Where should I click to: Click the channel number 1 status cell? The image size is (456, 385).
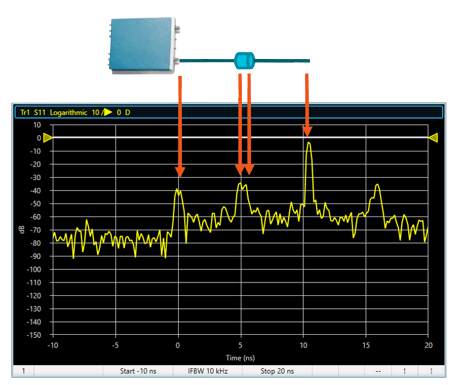23,371
